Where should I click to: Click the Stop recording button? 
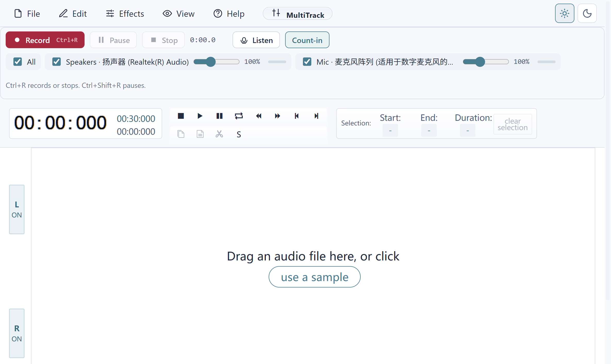[163, 40]
